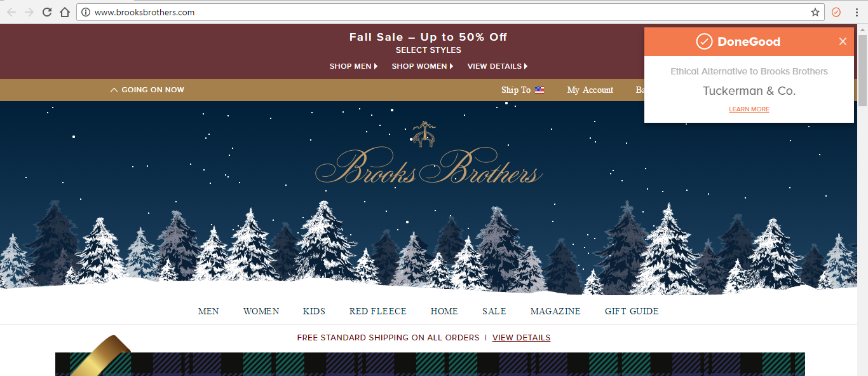Collapse the Going On Now banner

tap(147, 90)
